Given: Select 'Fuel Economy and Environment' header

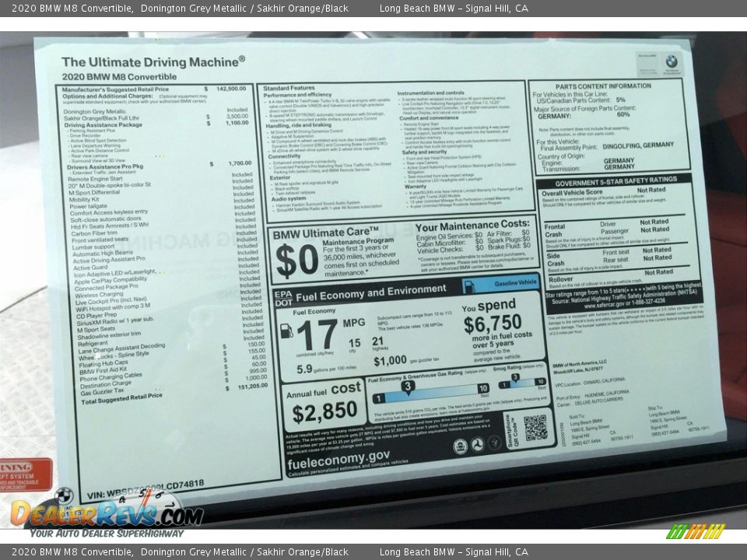Looking at the screenshot, I should coord(370,293).
